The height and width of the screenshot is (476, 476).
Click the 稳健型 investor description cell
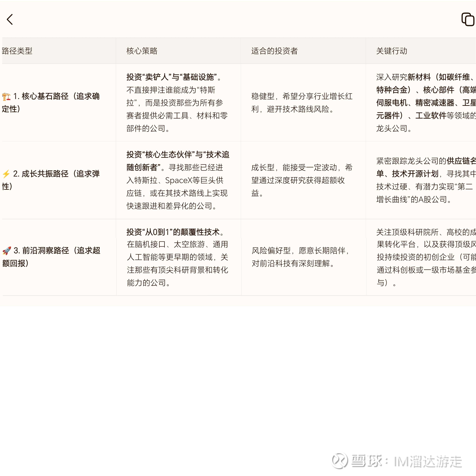pyautogui.click(x=302, y=102)
